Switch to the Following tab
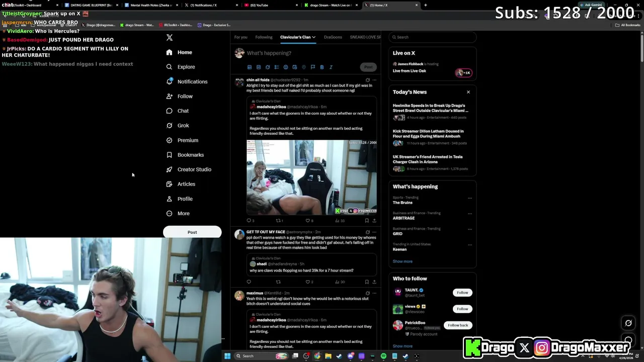Image resolution: width=644 pixels, height=362 pixels. 264,37
